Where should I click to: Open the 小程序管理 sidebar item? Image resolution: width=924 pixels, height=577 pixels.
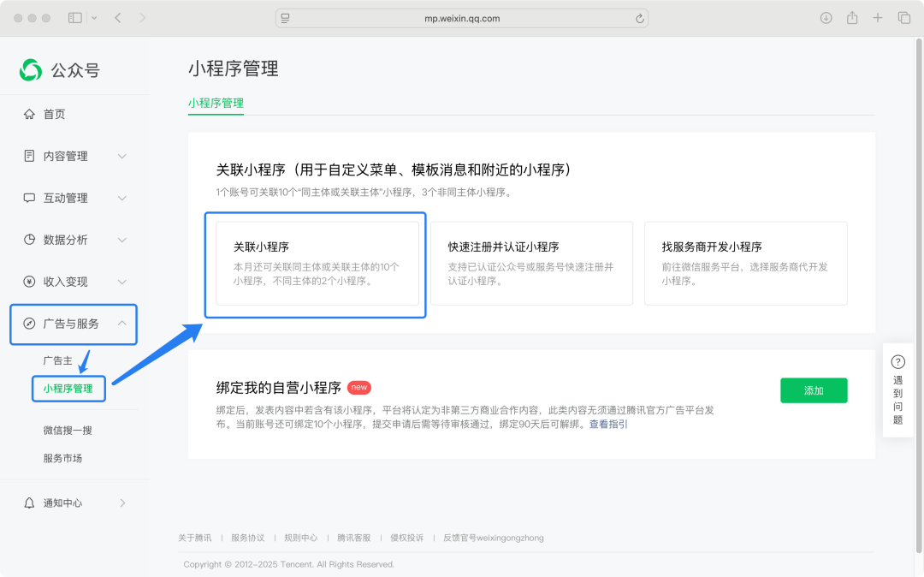click(x=68, y=389)
